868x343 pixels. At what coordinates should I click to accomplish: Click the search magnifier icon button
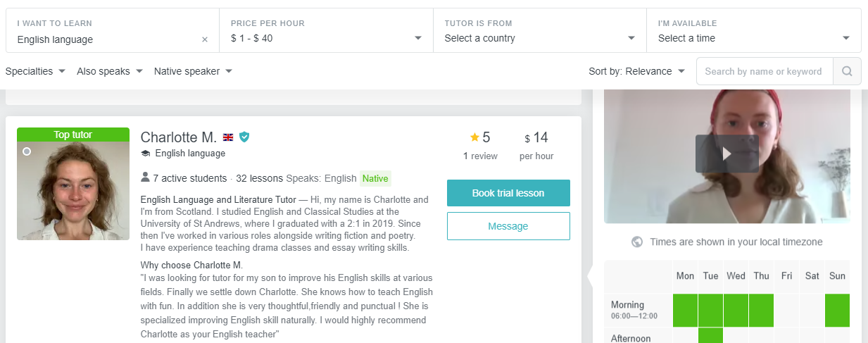pos(847,71)
